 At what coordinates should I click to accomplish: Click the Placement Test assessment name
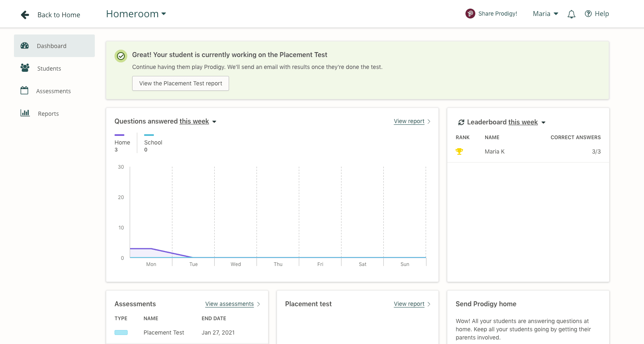164,333
